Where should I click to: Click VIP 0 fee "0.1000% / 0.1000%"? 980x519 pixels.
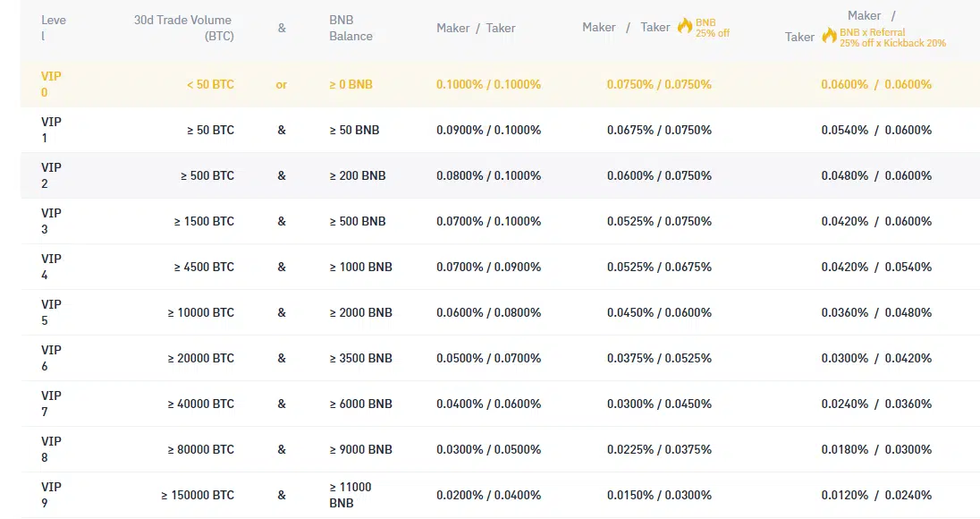point(489,84)
